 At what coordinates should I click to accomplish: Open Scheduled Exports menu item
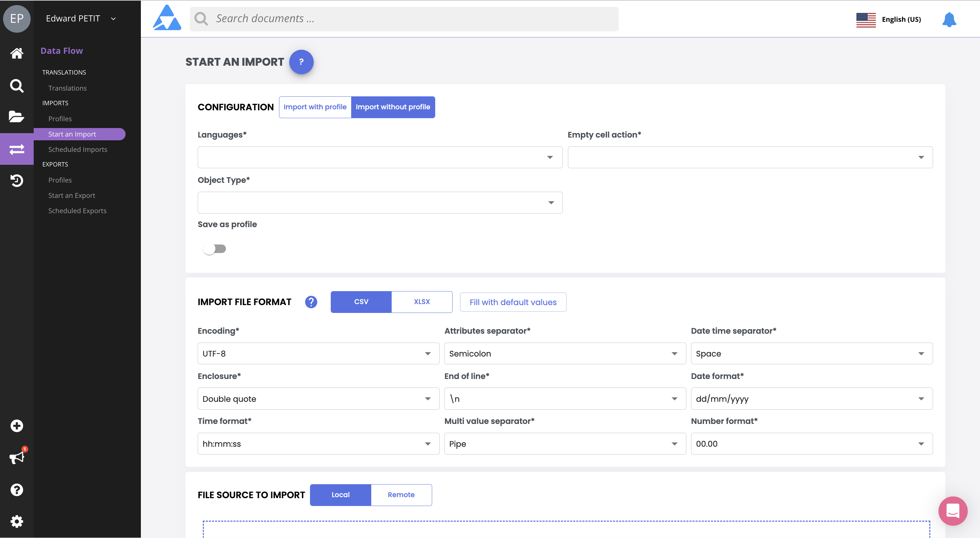click(77, 210)
